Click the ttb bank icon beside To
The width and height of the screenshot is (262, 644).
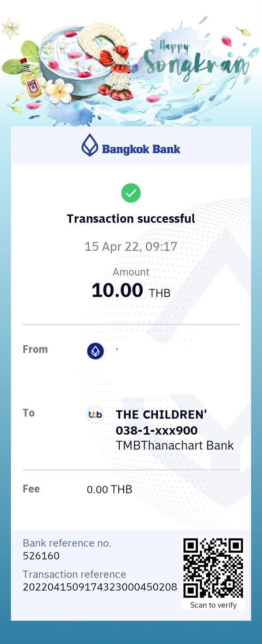click(96, 415)
